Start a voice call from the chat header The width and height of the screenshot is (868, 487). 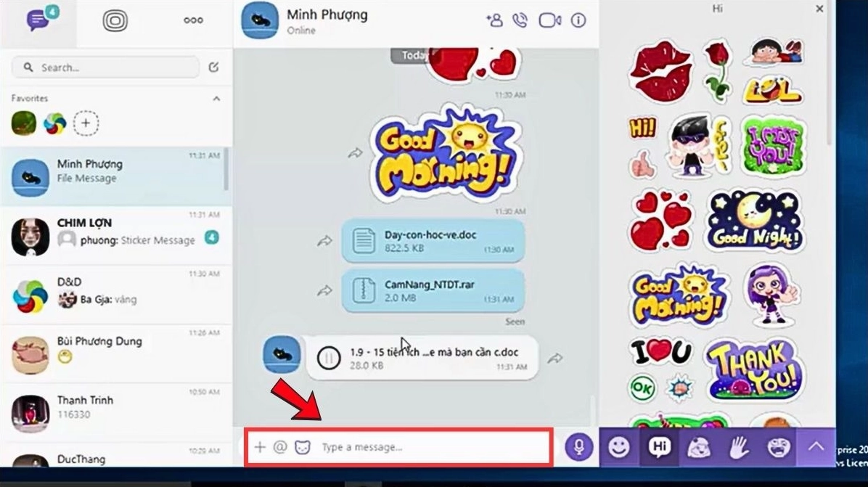523,20
